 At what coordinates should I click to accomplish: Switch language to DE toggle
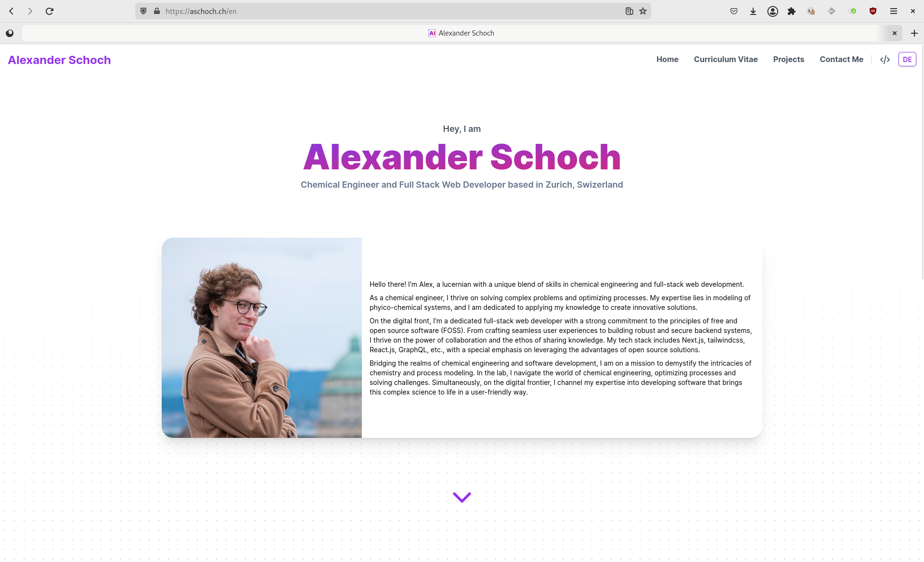point(908,59)
